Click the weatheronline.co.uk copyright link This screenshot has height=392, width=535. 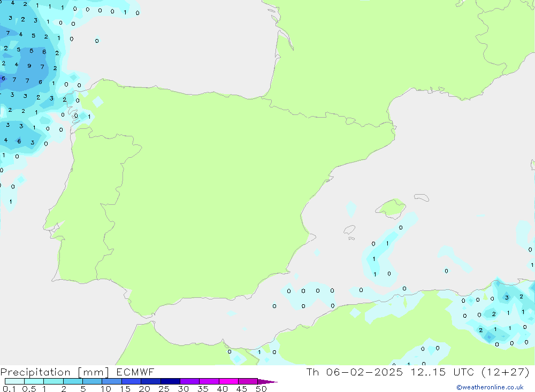(x=490, y=387)
